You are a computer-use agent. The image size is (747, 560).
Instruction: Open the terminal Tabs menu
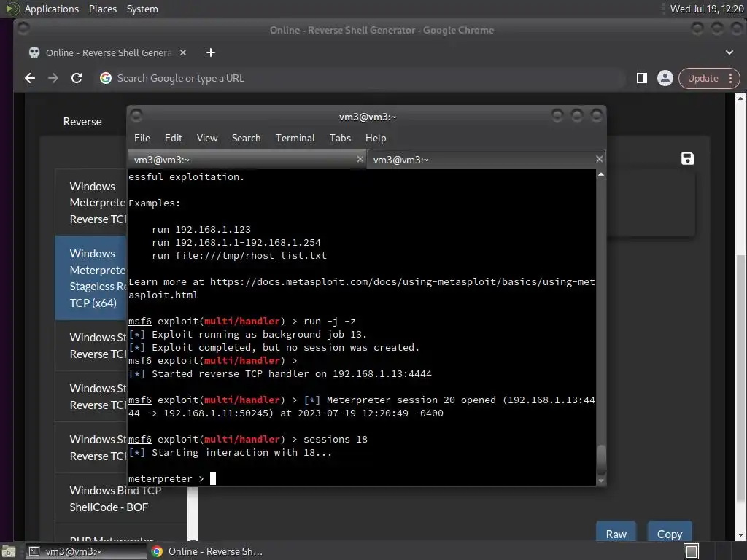point(340,138)
